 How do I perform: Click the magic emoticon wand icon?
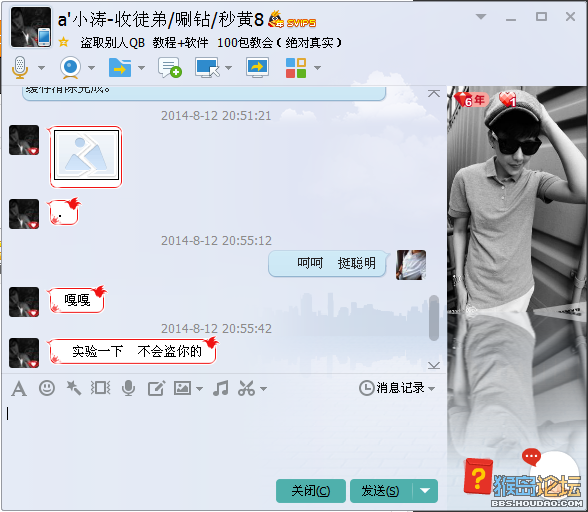click(x=74, y=388)
